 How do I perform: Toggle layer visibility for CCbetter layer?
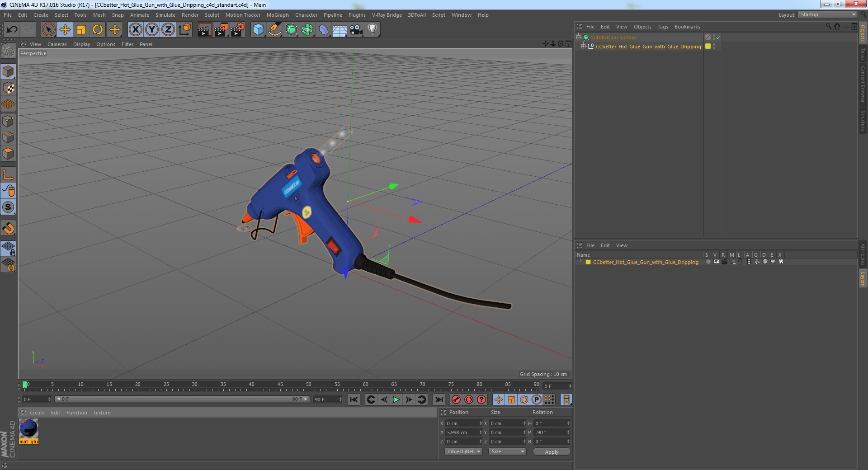point(716,262)
